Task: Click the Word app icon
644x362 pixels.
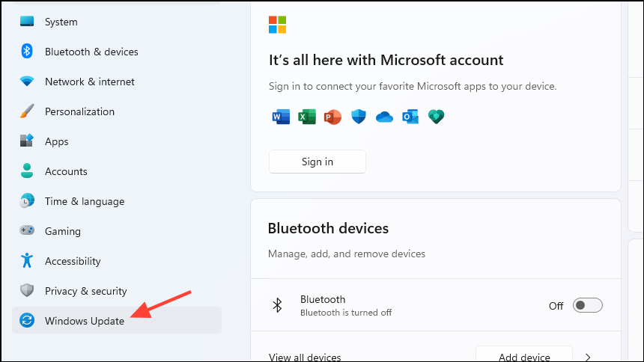Action: point(281,117)
